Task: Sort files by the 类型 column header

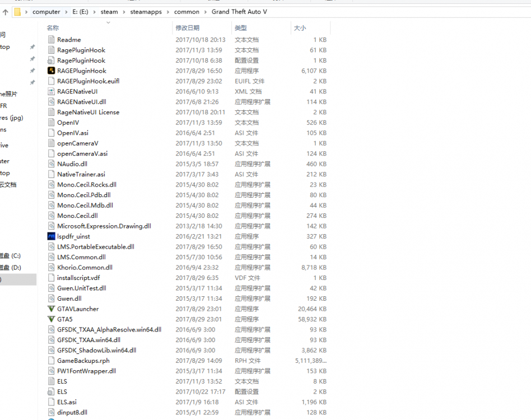Action: tap(240, 28)
